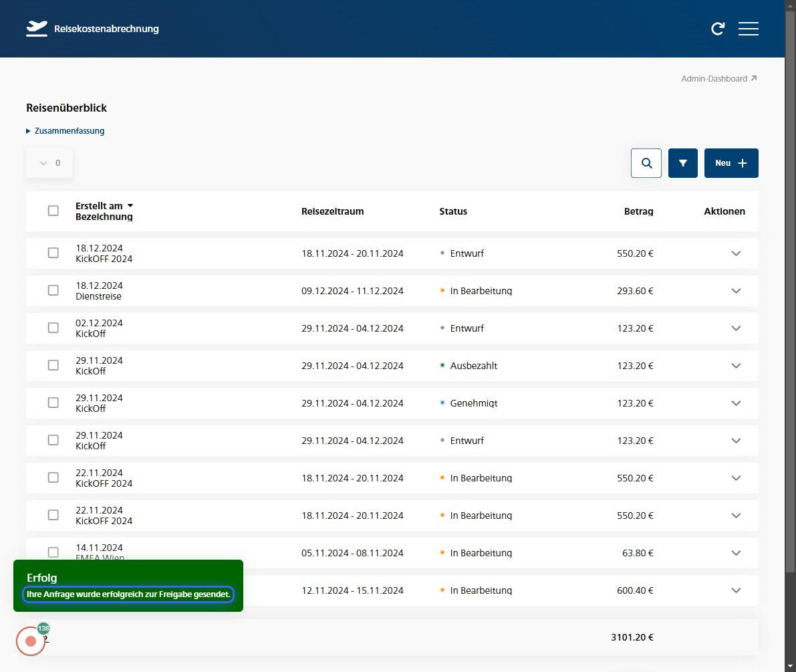
Task: Toggle the select-all checkbox in header
Action: coord(53,211)
